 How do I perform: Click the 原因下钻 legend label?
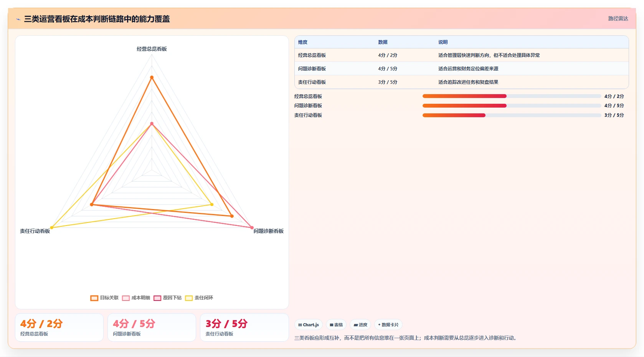click(x=172, y=298)
